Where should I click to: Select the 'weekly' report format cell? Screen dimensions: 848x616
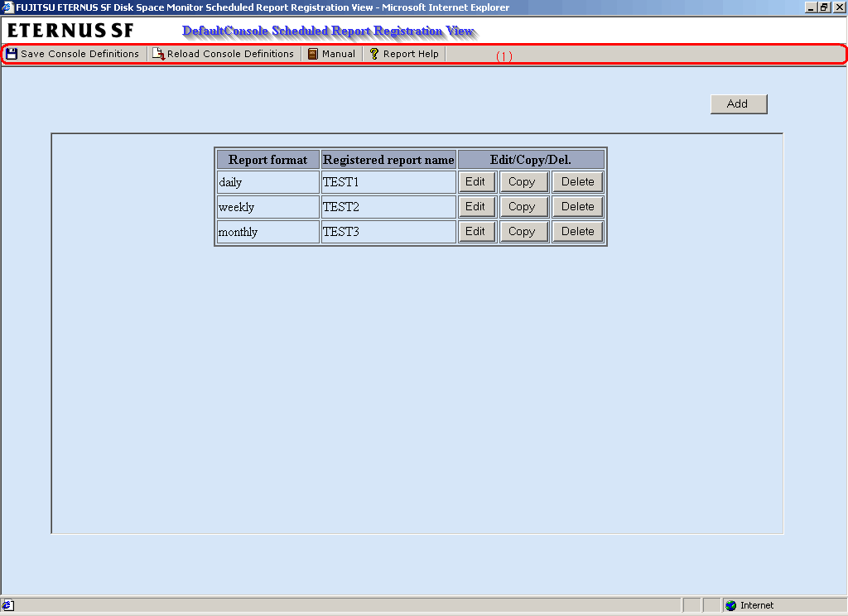pos(268,207)
